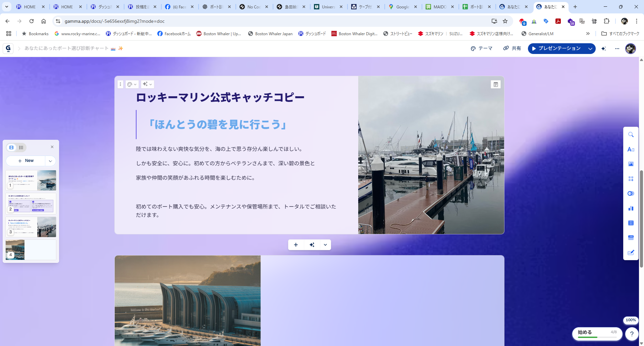Open the more options ellipsis in header
This screenshot has width=644, height=346.
tap(617, 49)
